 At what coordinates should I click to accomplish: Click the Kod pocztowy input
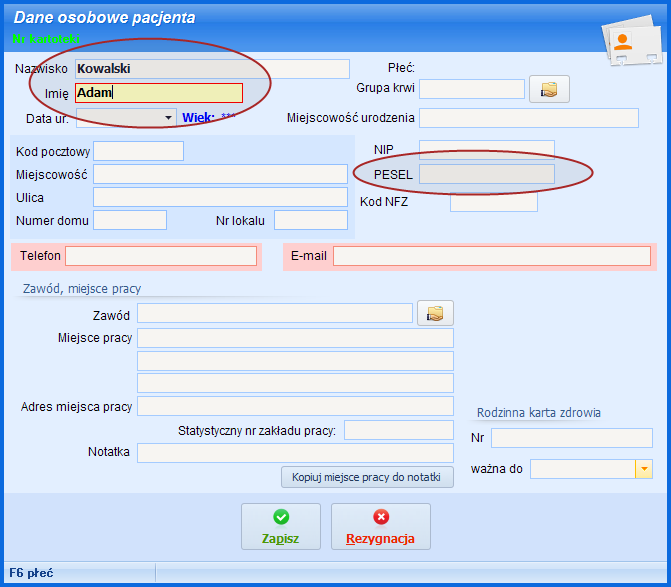click(x=138, y=151)
